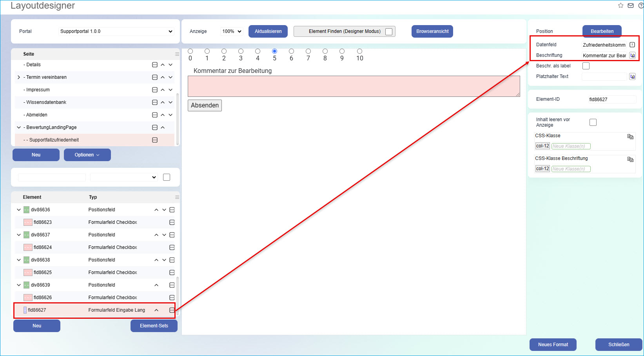Screen dimensions: 644x356
Task: Open options icon for Termin vereinbaren
Action: [x=155, y=77]
